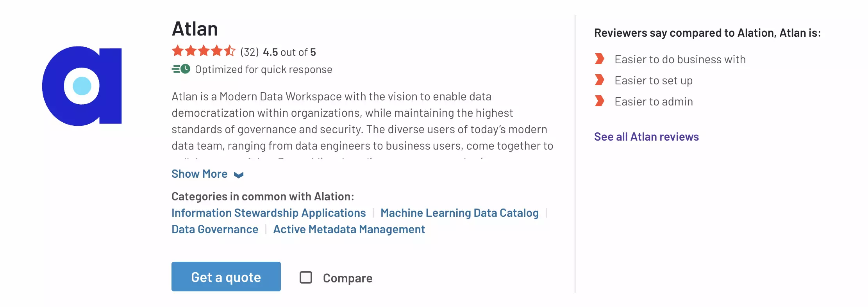Click arrow icon beside Easier to do business with
Screen dimensions: 868x307
coord(600,59)
